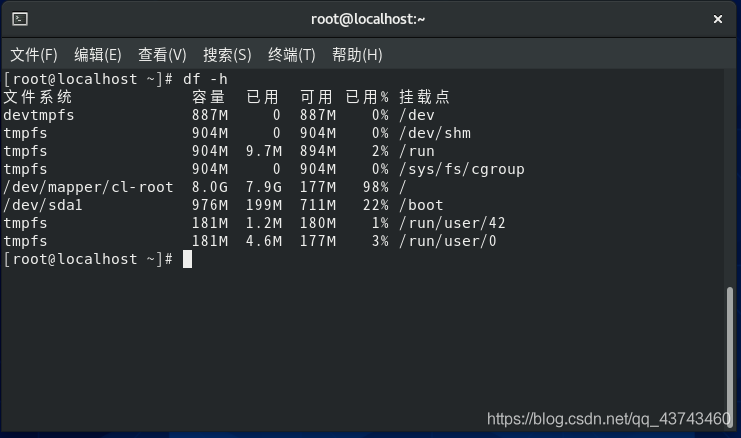Click the '894M' available value
741x438 pixels.
coord(318,151)
